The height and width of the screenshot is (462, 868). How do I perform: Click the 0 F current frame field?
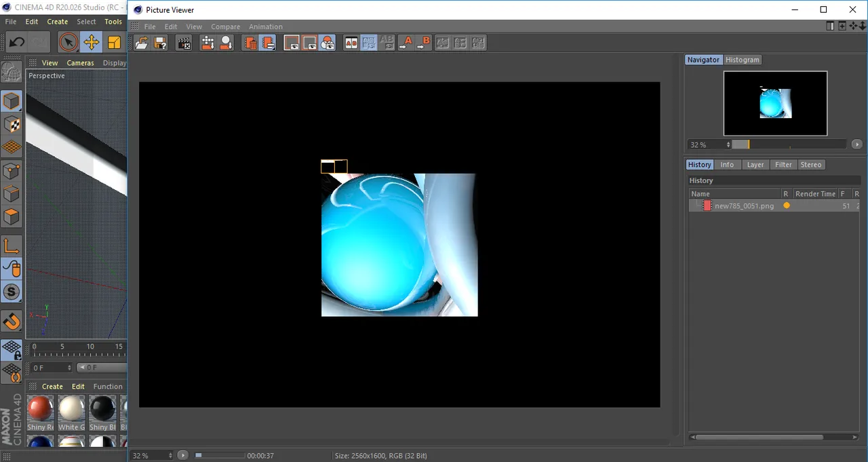click(51, 368)
